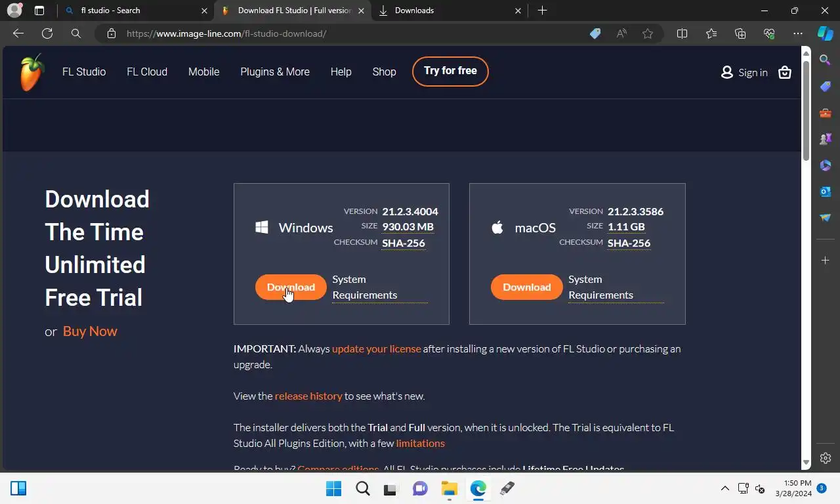Image resolution: width=840 pixels, height=504 pixels.
Task: Add this page to favorites star
Action: click(648, 33)
